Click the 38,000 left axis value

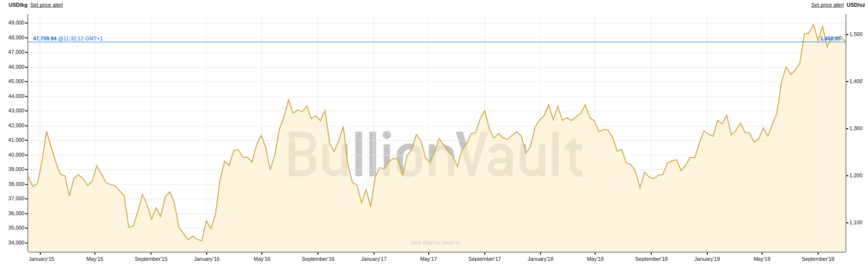pyautogui.click(x=16, y=184)
